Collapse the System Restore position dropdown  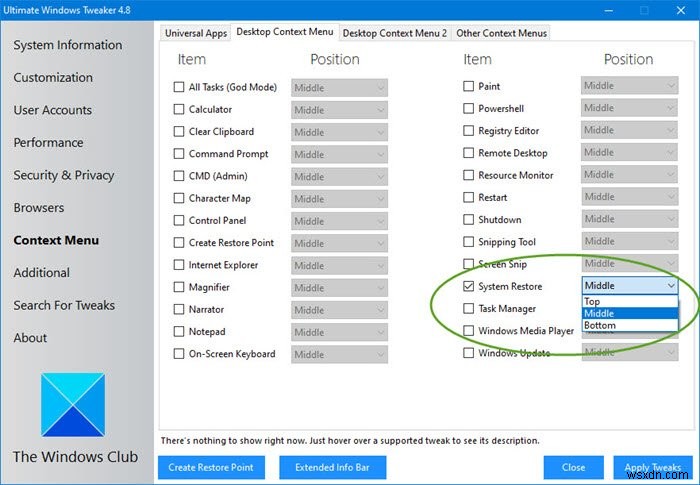tap(630, 285)
